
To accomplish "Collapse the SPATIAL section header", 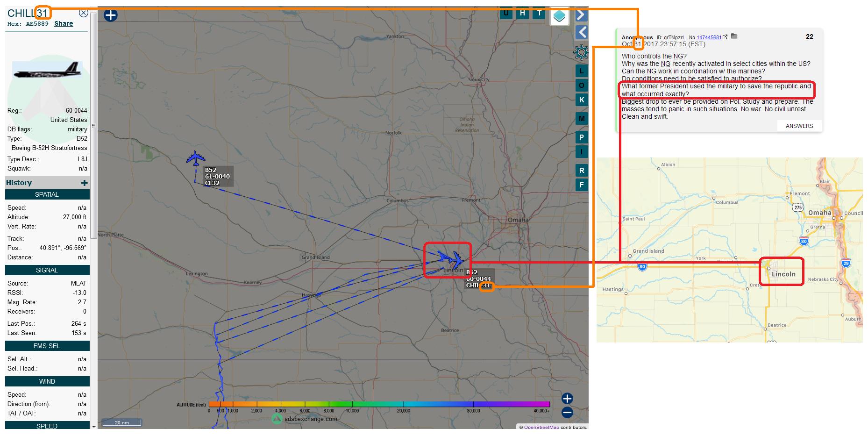I will 47,194.
